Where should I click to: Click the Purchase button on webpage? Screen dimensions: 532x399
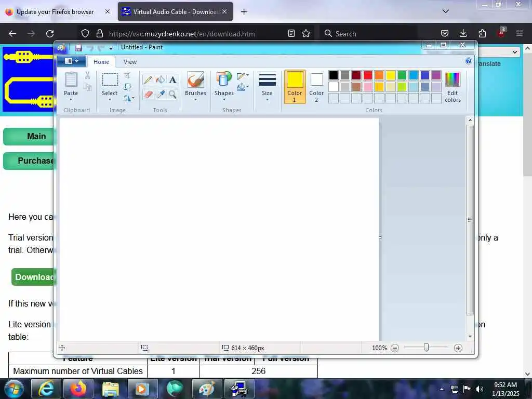click(30, 161)
